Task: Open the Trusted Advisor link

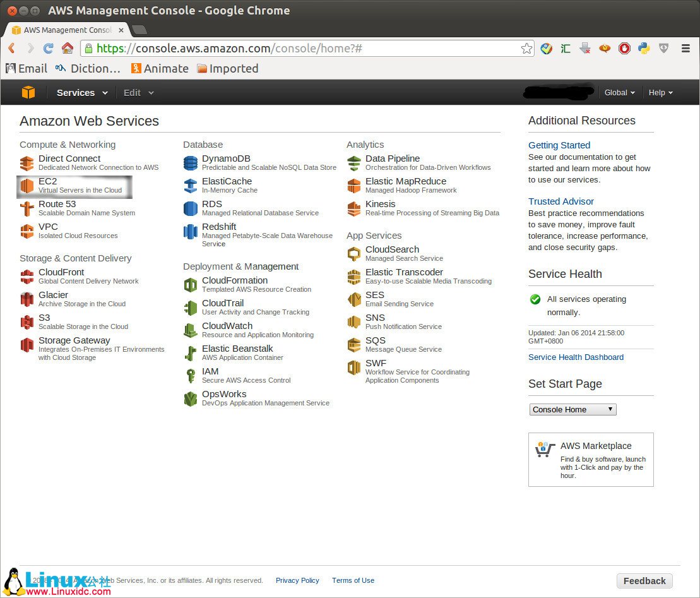Action: click(561, 201)
